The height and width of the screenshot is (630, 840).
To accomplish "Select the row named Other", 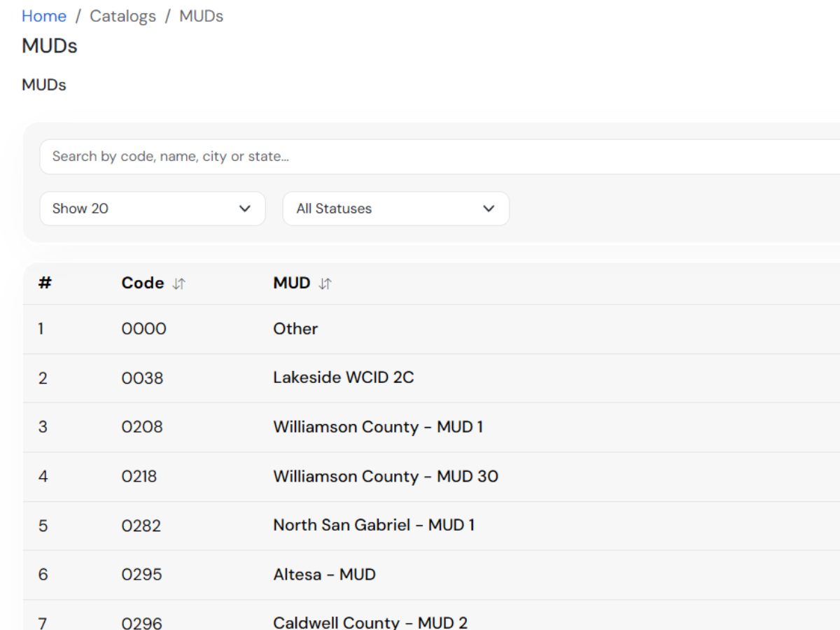I will tap(431, 329).
